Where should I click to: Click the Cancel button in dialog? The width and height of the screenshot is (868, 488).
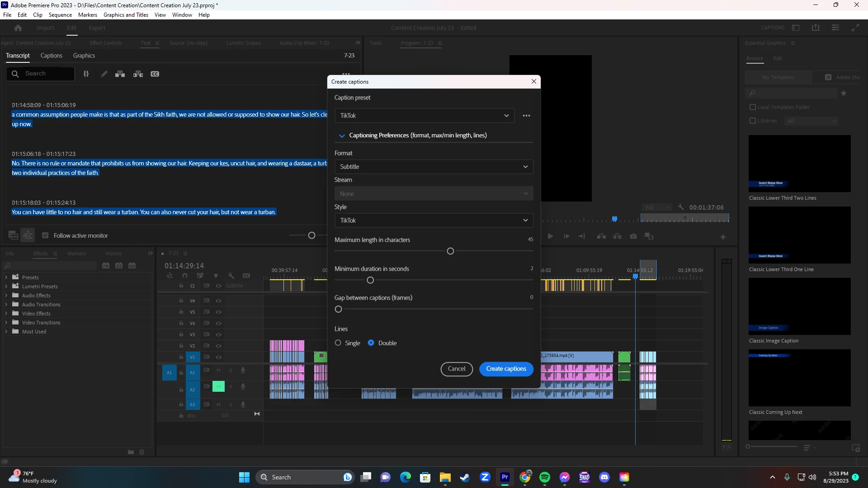click(456, 369)
